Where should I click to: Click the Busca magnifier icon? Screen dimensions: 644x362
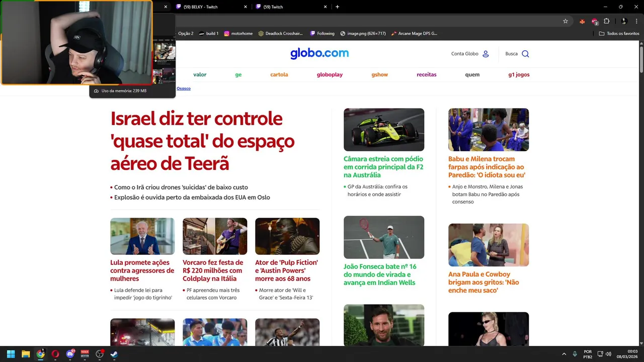525,54
